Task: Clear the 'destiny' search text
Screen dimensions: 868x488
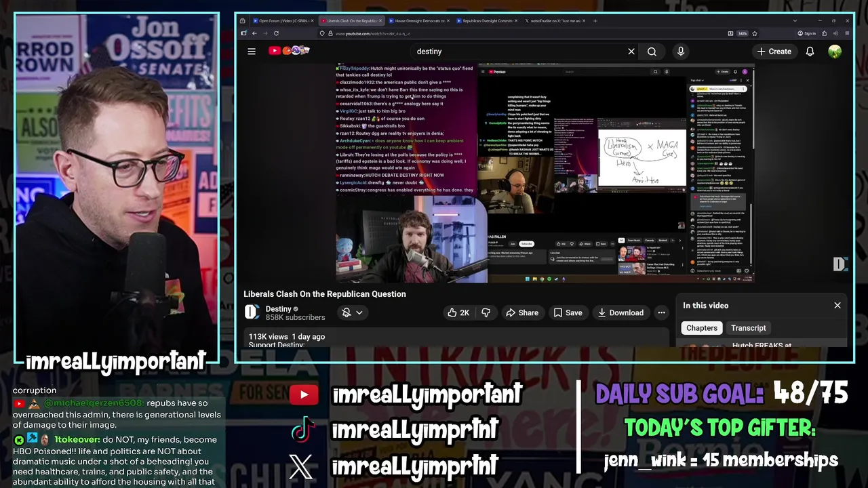Action: point(631,52)
